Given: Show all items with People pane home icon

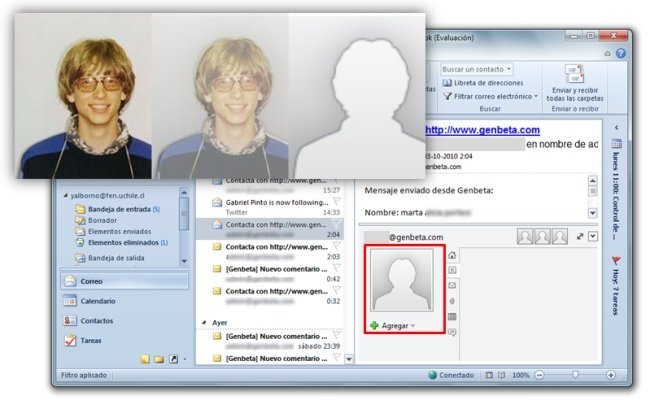Looking at the screenshot, I should [452, 255].
